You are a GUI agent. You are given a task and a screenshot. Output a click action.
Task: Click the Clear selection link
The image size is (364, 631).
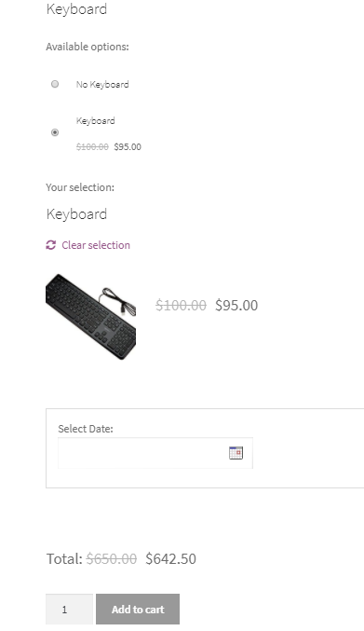96,245
